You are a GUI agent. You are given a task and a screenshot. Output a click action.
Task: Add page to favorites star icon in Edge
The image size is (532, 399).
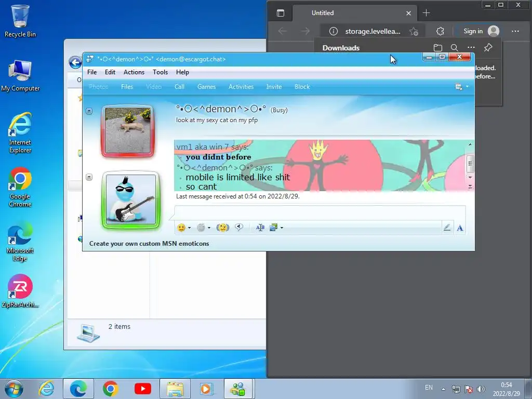click(x=414, y=32)
